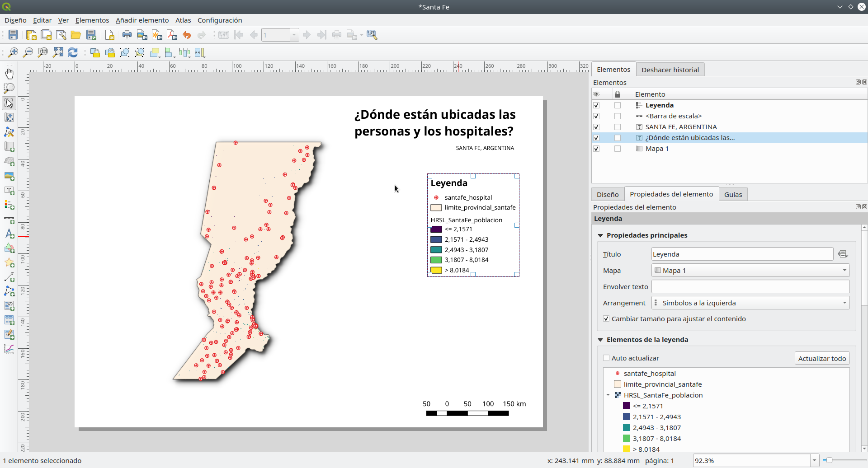Viewport: 868px width, 468px height.
Task: Open a layout template from folder
Action: click(76, 35)
